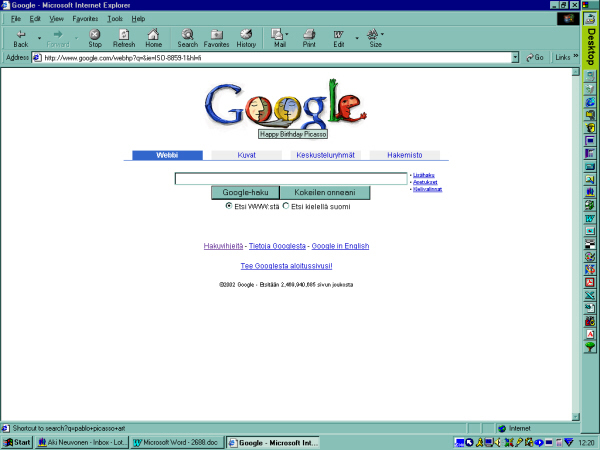600x450 pixels.
Task: Open the History pane
Action: coord(246,38)
